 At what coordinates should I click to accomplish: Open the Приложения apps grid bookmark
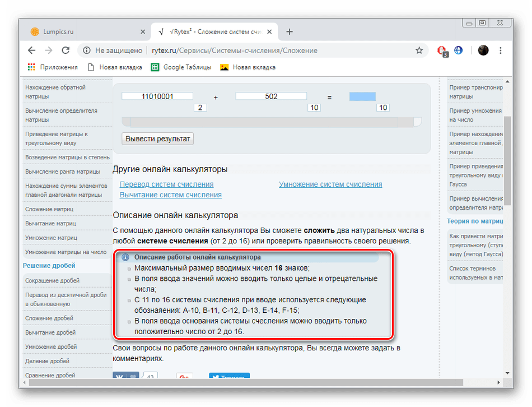[53, 67]
